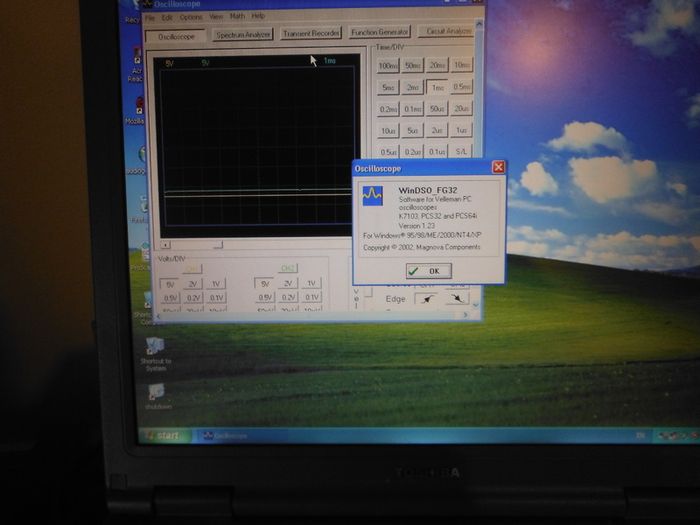Set Time/DIV to 50us

[x=437, y=108]
